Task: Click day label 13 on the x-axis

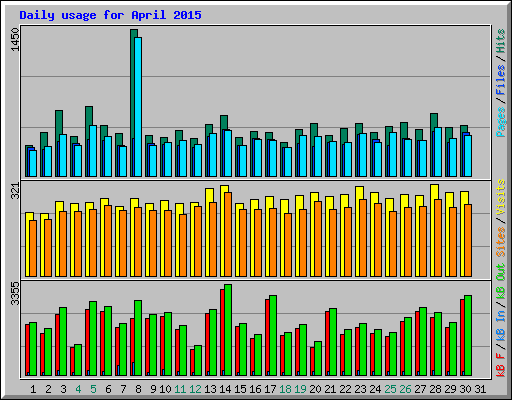Action: click(210, 389)
